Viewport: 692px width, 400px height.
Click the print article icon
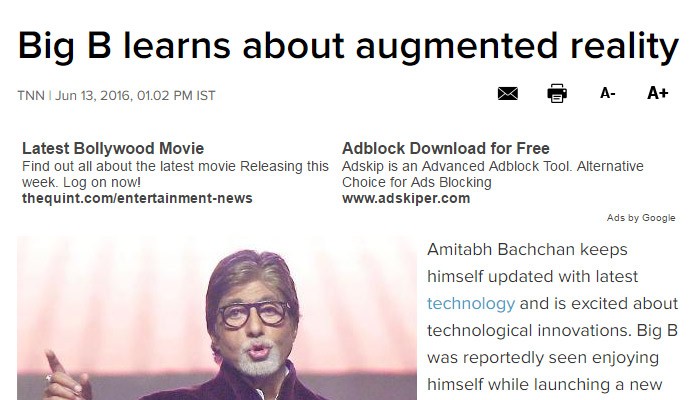[557, 94]
